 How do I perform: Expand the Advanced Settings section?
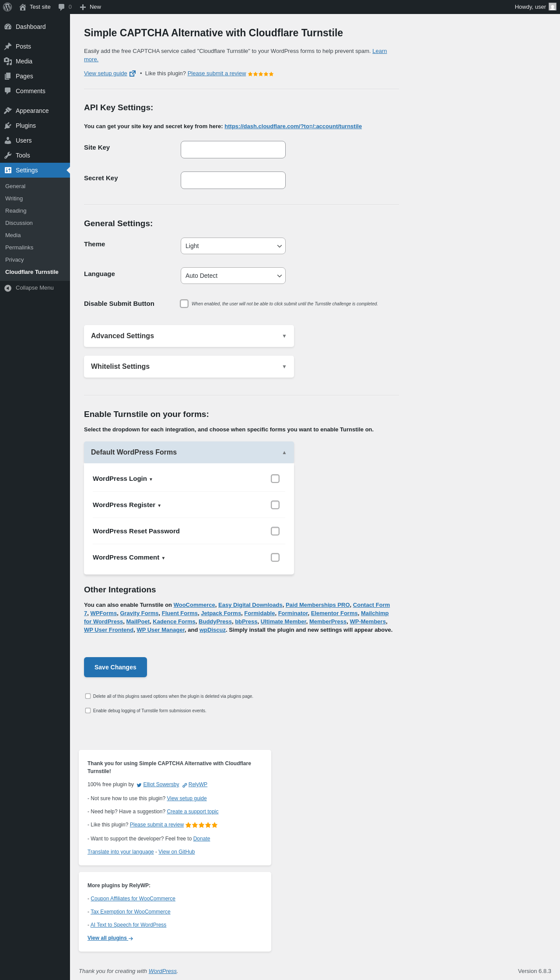pyautogui.click(x=189, y=336)
